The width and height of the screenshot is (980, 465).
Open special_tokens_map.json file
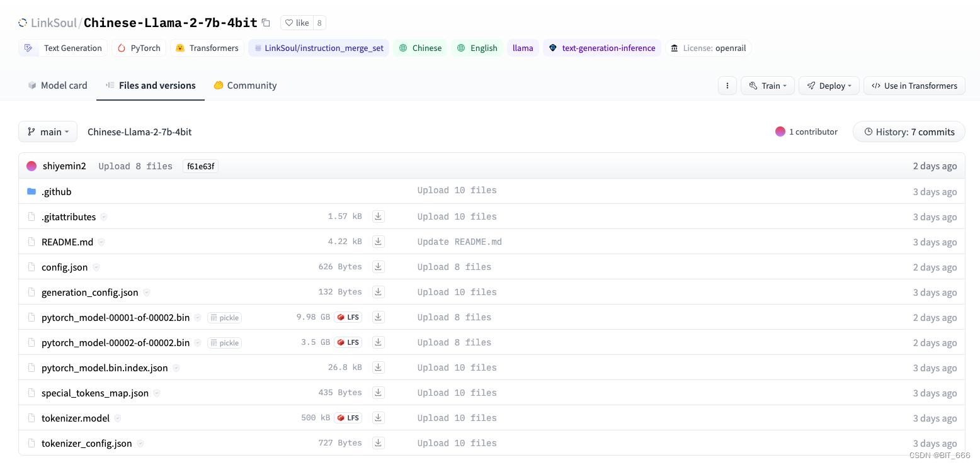point(95,393)
